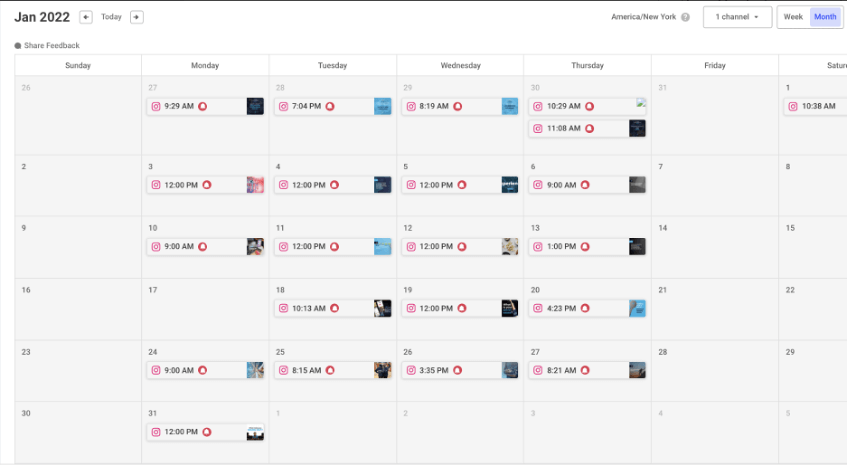Click reminder bell on Jan 24 9:00 AM post
Image resolution: width=848 pixels, height=466 pixels.
pyautogui.click(x=202, y=370)
